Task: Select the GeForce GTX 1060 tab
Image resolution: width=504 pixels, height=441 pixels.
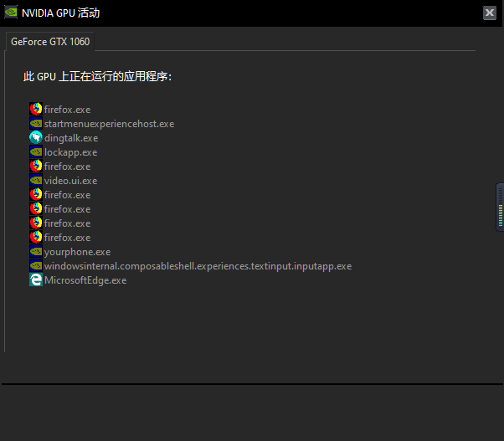Action: 50,42
